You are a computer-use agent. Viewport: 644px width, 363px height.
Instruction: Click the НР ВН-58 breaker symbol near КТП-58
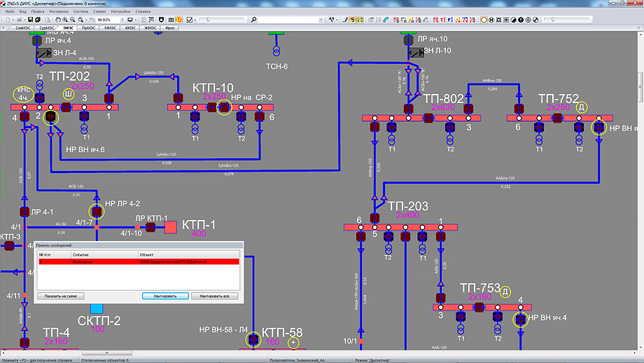253,340
